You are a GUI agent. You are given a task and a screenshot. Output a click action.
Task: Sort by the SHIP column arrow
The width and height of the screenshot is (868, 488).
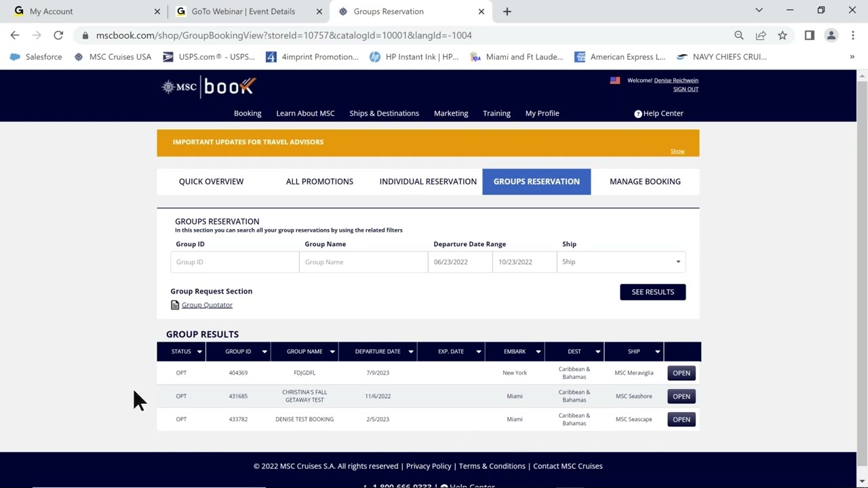click(x=658, y=352)
